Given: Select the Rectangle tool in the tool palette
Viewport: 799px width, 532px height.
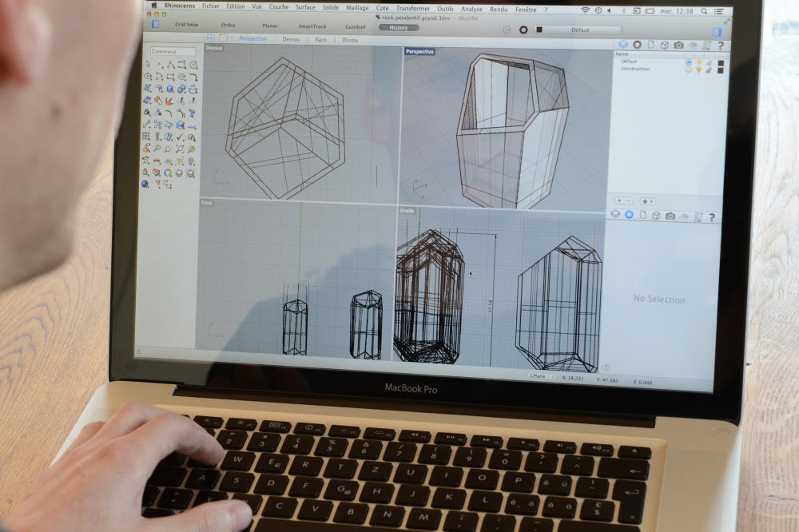Looking at the screenshot, I should click(x=171, y=77).
